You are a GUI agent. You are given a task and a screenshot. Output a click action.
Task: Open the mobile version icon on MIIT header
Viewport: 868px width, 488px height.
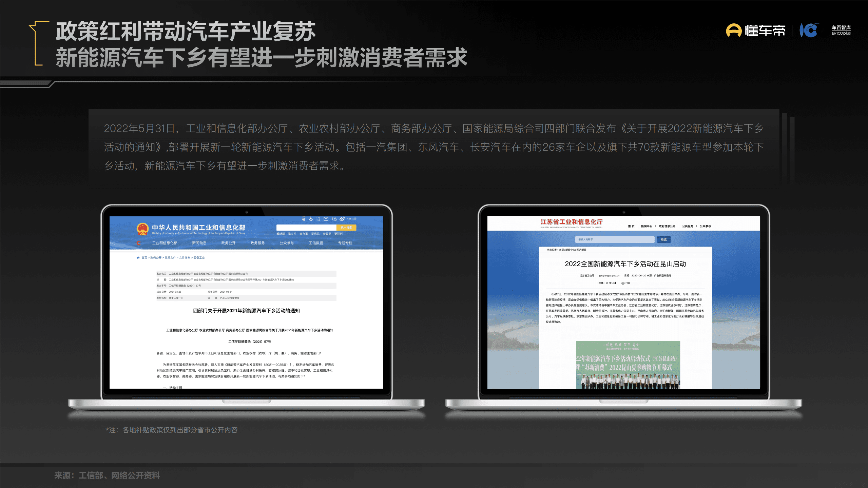pos(318,219)
